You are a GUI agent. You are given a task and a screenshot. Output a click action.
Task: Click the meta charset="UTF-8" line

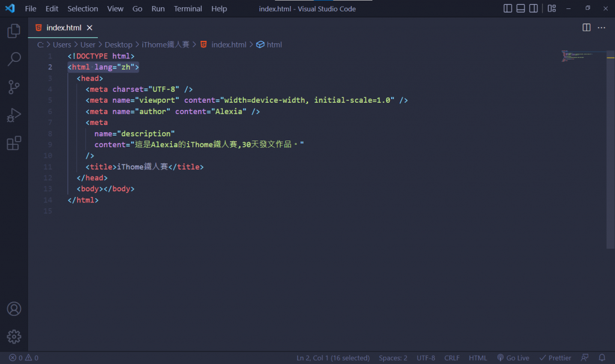pyautogui.click(x=139, y=89)
